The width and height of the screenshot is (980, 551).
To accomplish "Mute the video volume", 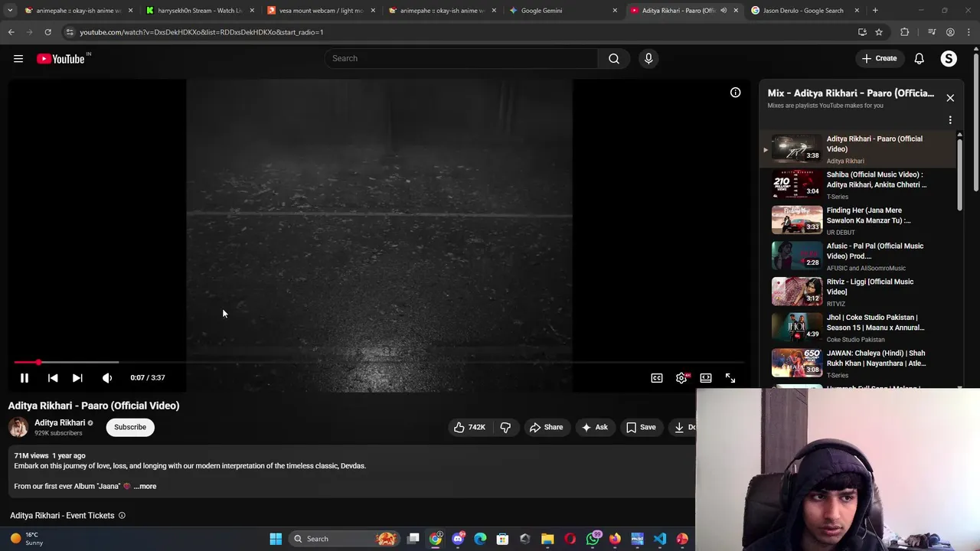I will coord(107,377).
